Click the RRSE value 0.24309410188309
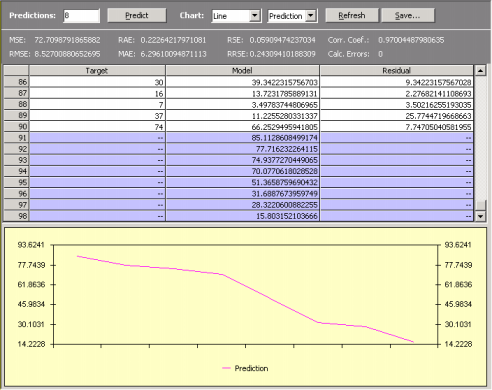Viewport: 492px width, 390px height. point(282,54)
